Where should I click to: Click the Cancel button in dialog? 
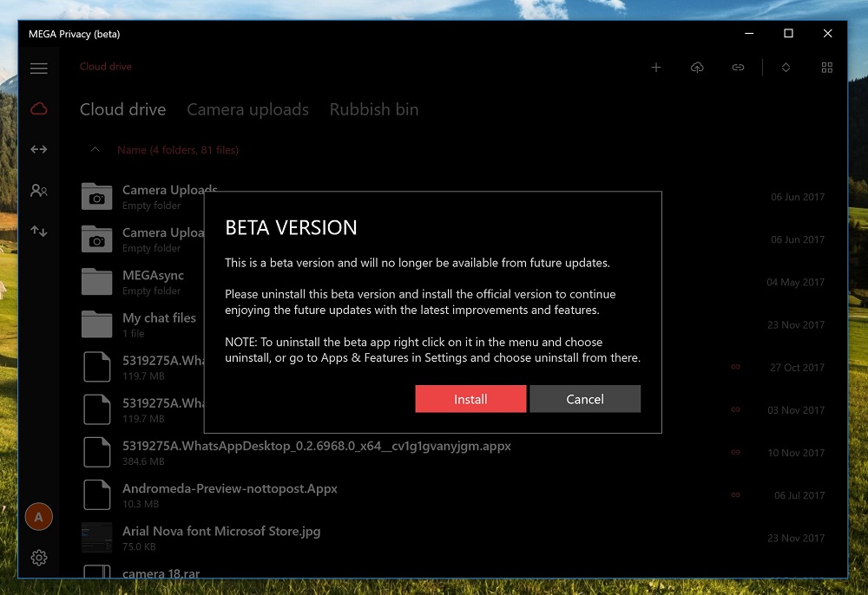(x=585, y=399)
